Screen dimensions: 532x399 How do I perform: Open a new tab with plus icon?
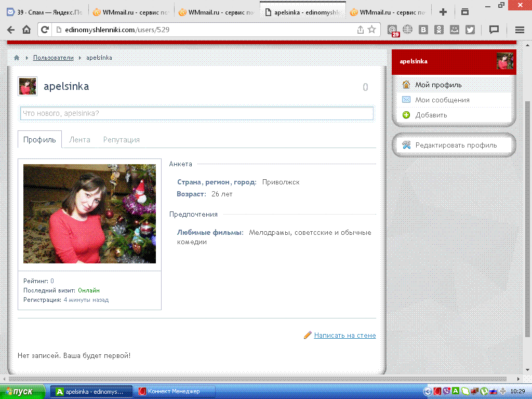[x=443, y=12]
